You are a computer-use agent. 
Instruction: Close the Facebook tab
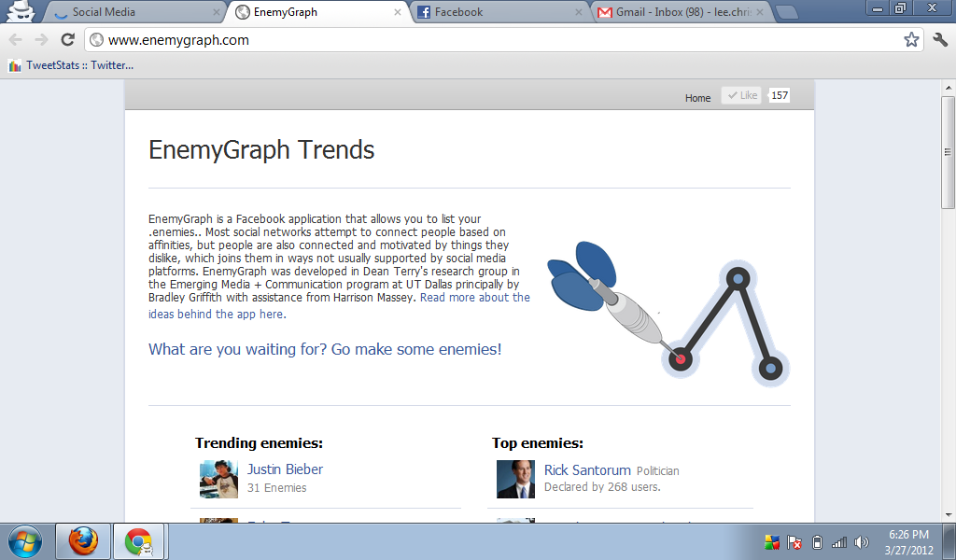click(579, 12)
